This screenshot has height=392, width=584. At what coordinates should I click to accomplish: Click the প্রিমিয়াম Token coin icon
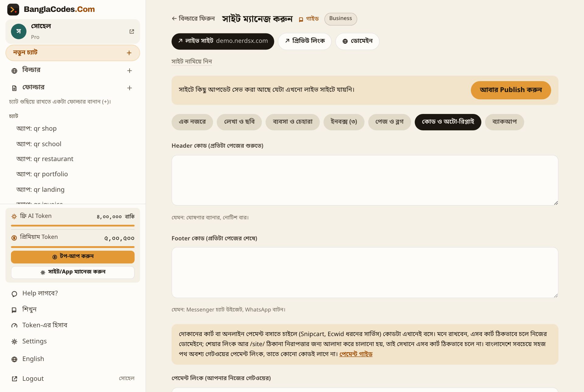pyautogui.click(x=14, y=238)
